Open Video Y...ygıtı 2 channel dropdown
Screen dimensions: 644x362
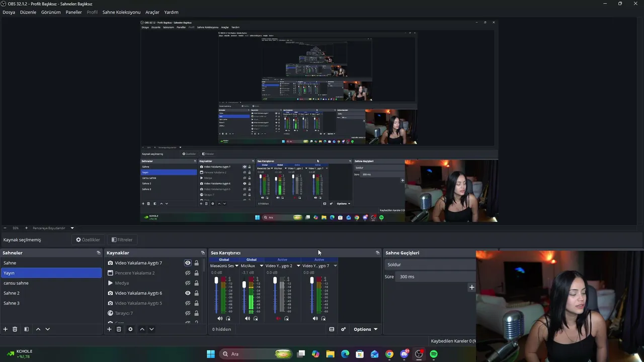point(298,266)
